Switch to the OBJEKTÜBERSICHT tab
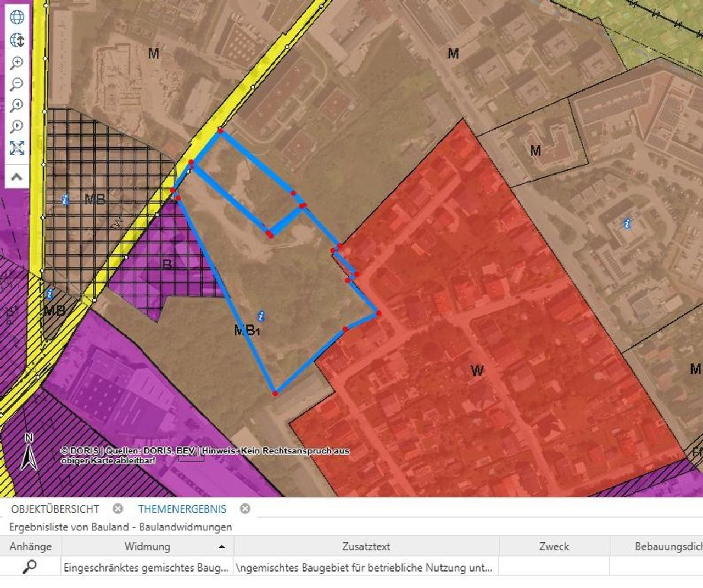This screenshot has width=703, height=588. [55, 509]
